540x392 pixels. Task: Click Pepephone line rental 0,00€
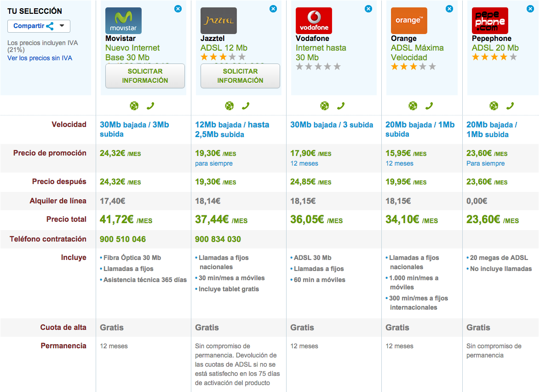coord(477,201)
